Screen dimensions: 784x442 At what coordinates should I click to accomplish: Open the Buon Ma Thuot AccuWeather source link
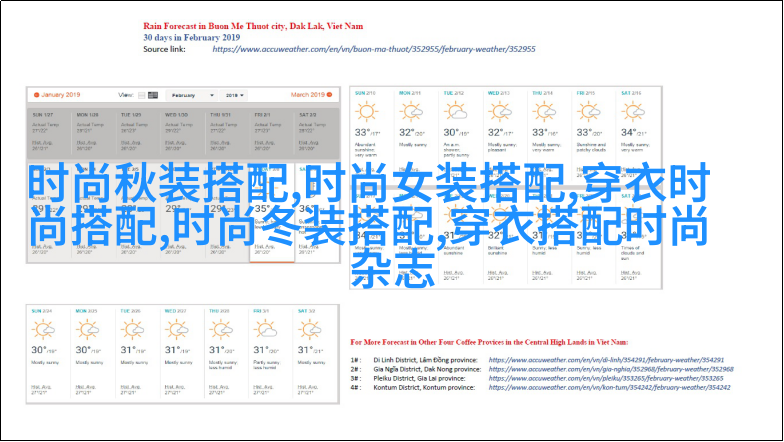374,49
